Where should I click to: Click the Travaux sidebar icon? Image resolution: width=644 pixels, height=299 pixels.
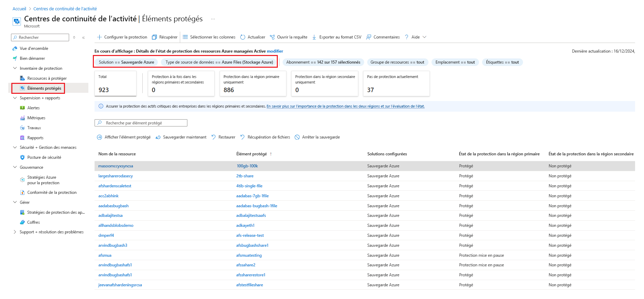point(22,128)
